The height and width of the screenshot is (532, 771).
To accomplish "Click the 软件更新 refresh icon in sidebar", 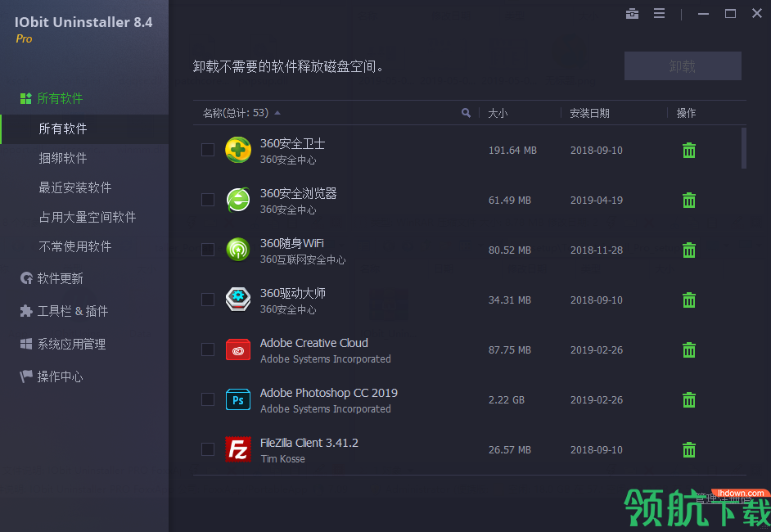I will [x=26, y=278].
